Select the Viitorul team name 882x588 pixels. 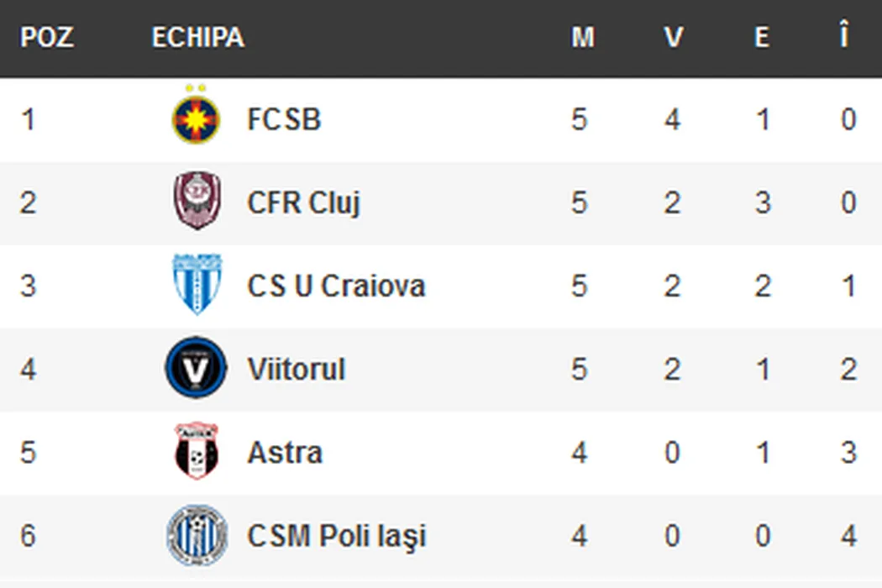(296, 370)
